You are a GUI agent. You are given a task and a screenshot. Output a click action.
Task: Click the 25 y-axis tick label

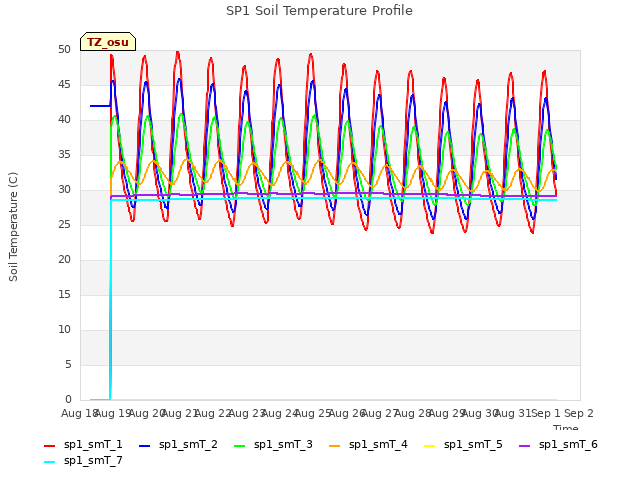[x=64, y=224]
